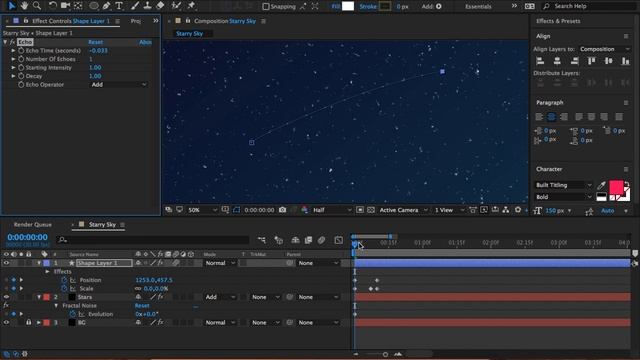
Task: Align layers horizontally to center
Action: click(x=557, y=61)
